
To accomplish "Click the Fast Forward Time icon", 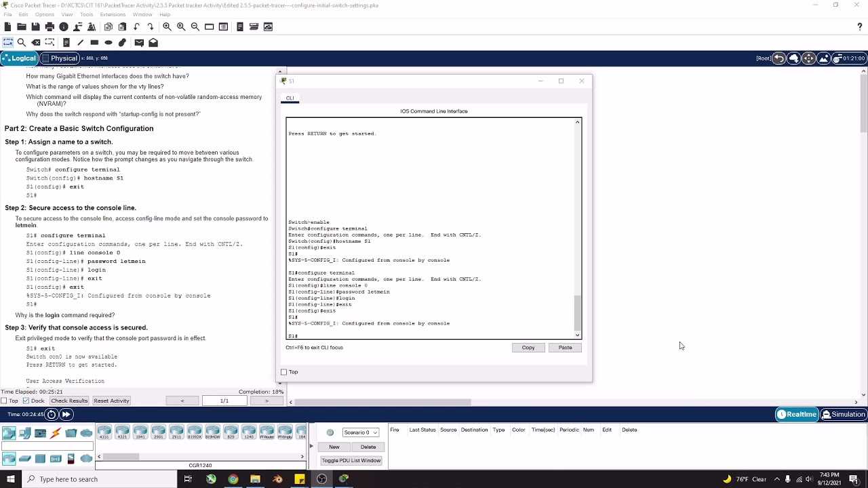I will point(66,414).
